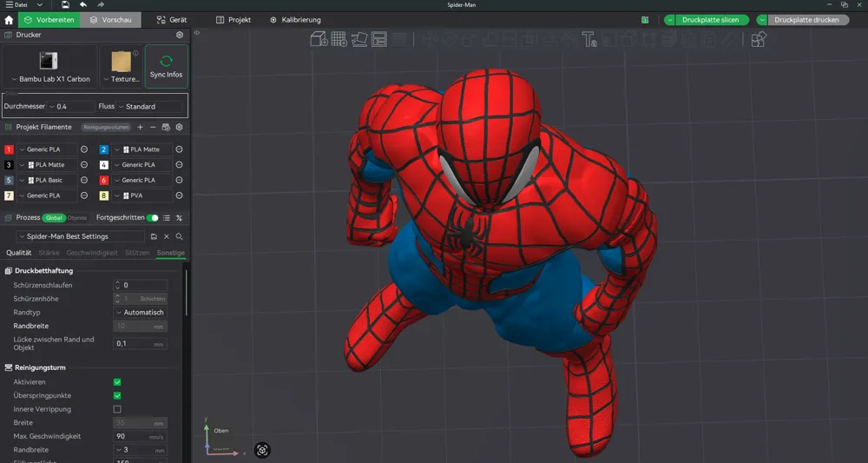868x463 pixels.
Task: Save the Spider-Man Best Settings preset
Action: point(154,236)
